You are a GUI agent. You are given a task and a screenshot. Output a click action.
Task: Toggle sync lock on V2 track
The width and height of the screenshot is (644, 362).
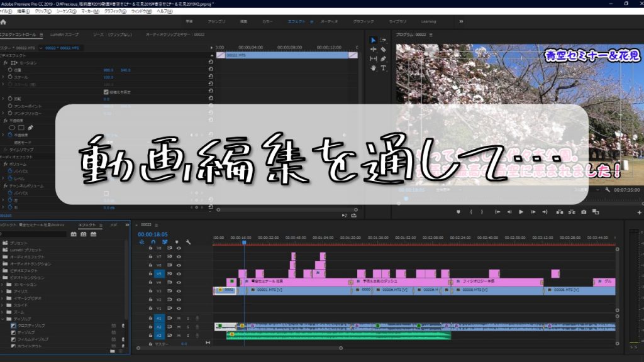click(169, 300)
